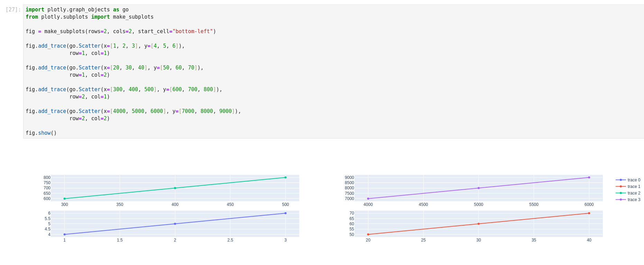Pick the red marker at x=40
644x265 pixels.
click(x=589, y=213)
